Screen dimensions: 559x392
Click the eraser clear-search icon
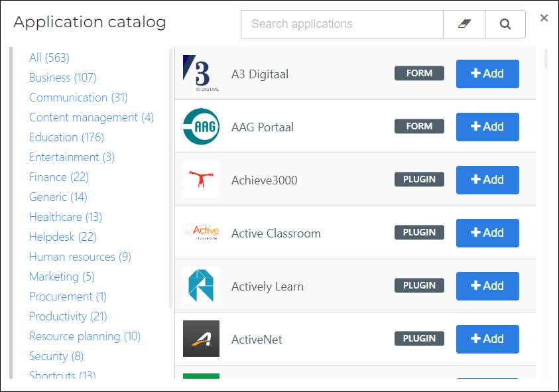tap(464, 24)
